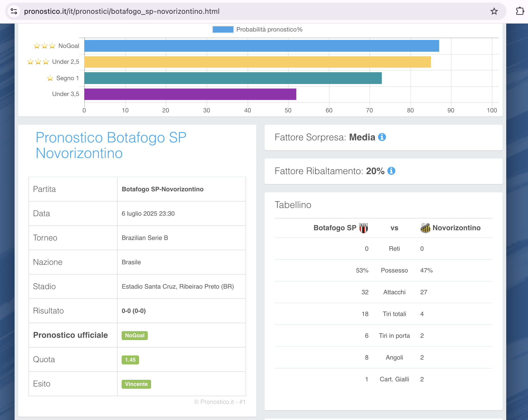Click the Novorizontino team name in Tabellino

[457, 228]
